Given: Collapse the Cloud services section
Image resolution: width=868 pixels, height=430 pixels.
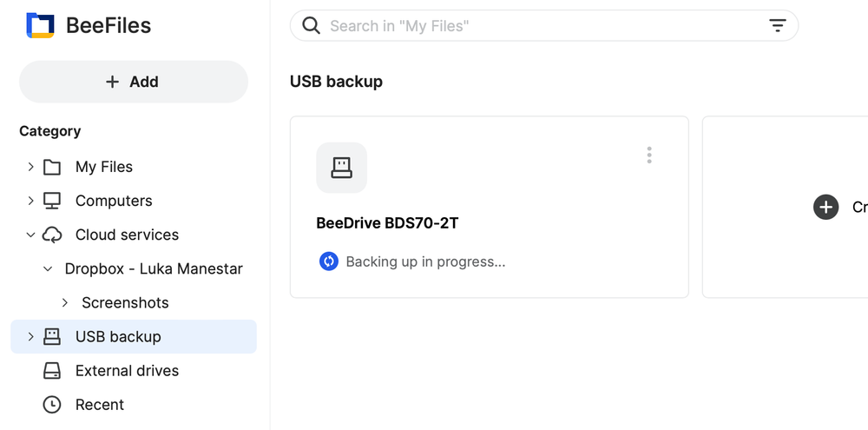Looking at the screenshot, I should point(31,235).
